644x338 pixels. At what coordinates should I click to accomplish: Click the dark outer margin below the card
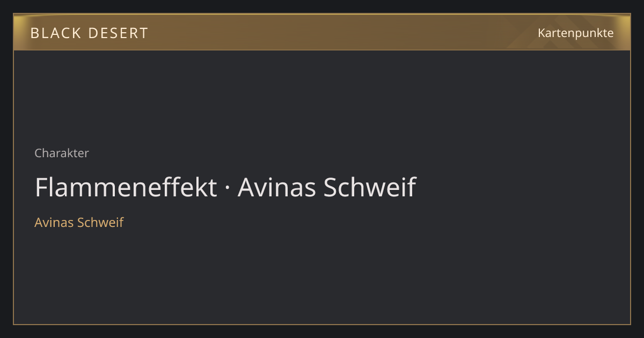click(x=322, y=332)
